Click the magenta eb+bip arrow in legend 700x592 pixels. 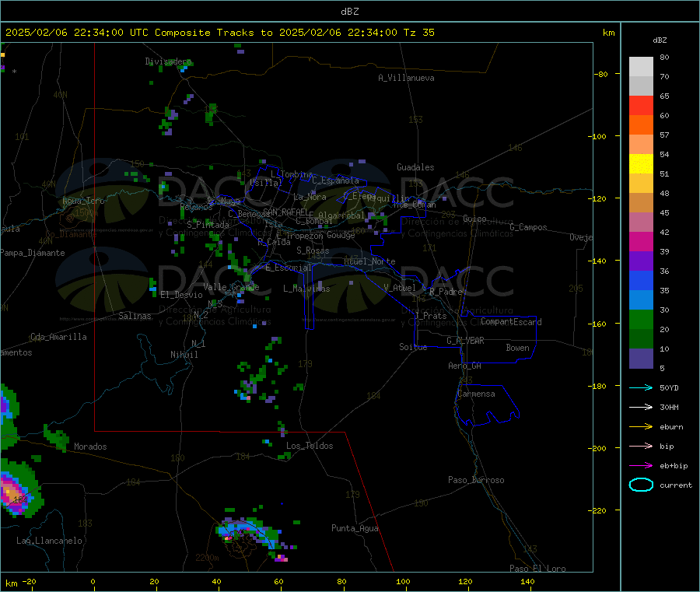(641, 466)
